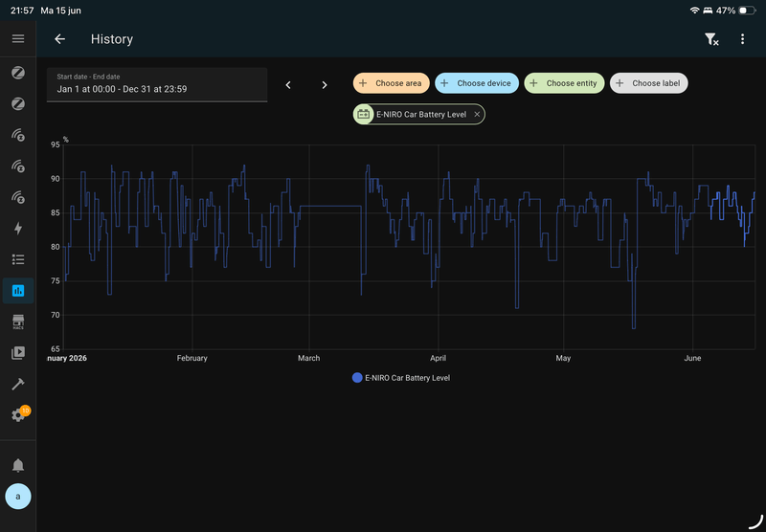
Task: Click the Choose label chip
Action: (x=649, y=83)
